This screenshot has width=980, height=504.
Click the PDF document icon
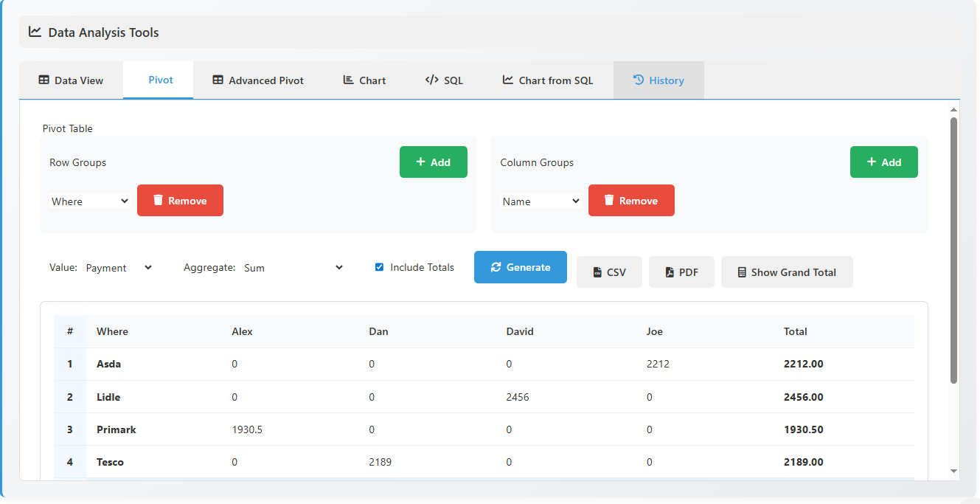click(x=667, y=272)
